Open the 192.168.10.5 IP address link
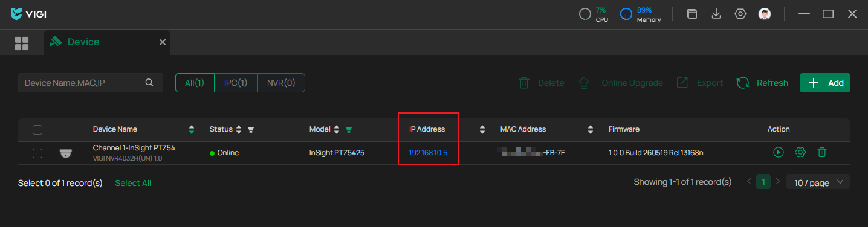Image resolution: width=868 pixels, height=227 pixels. (x=428, y=153)
